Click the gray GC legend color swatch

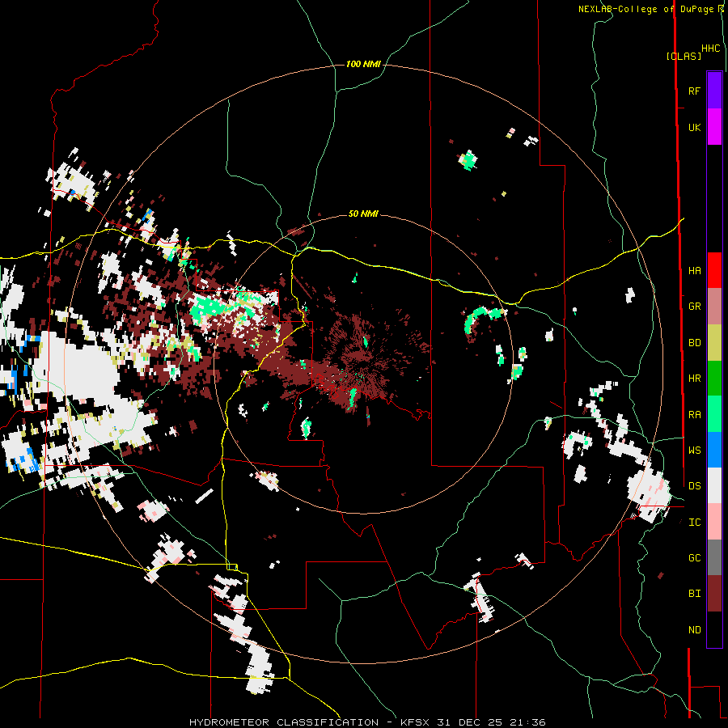pos(714,557)
